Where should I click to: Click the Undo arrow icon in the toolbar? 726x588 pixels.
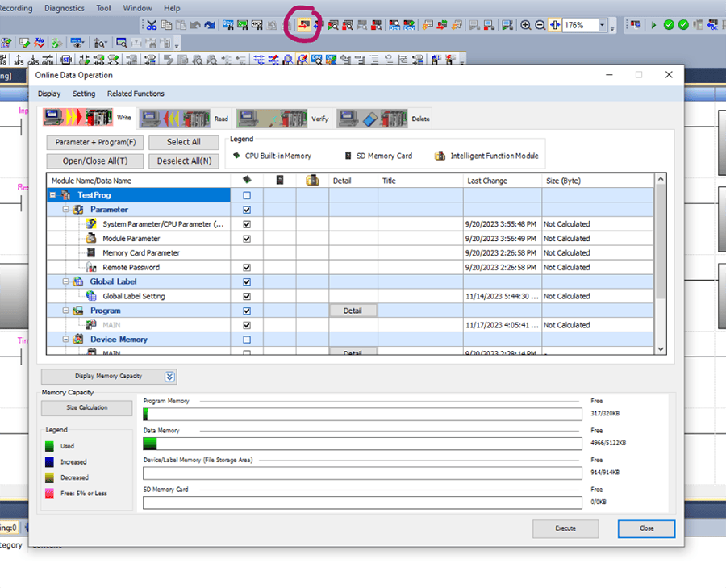coord(195,25)
